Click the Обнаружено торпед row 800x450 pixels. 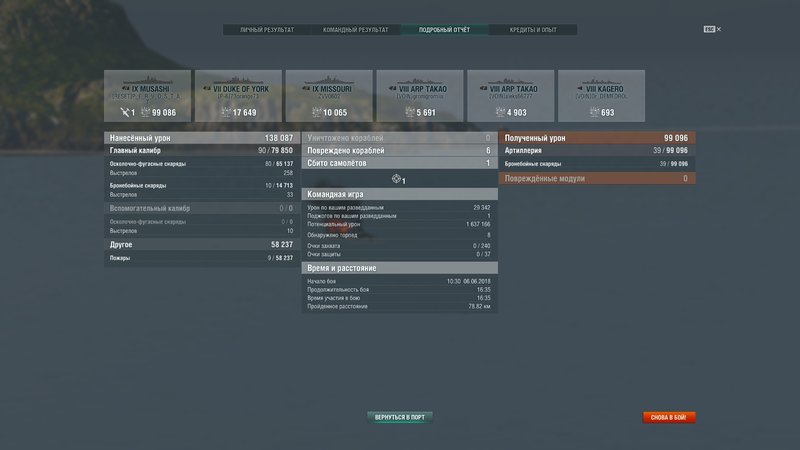coord(399,235)
